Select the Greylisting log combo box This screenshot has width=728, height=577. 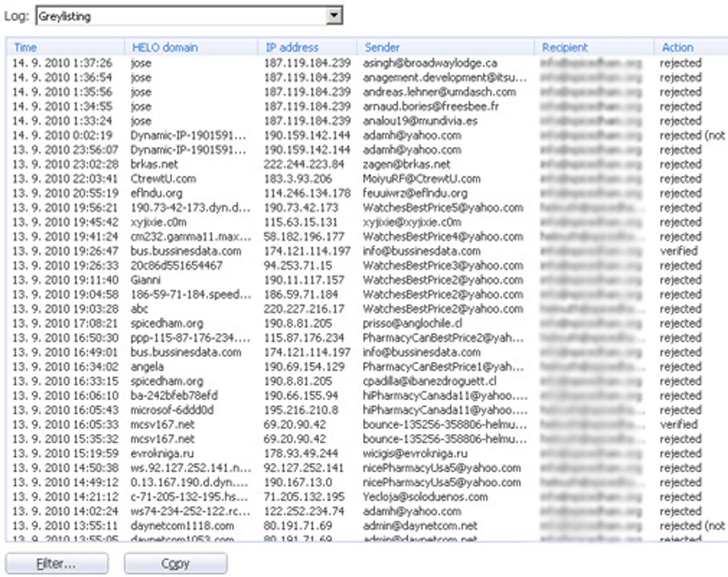[x=189, y=16]
